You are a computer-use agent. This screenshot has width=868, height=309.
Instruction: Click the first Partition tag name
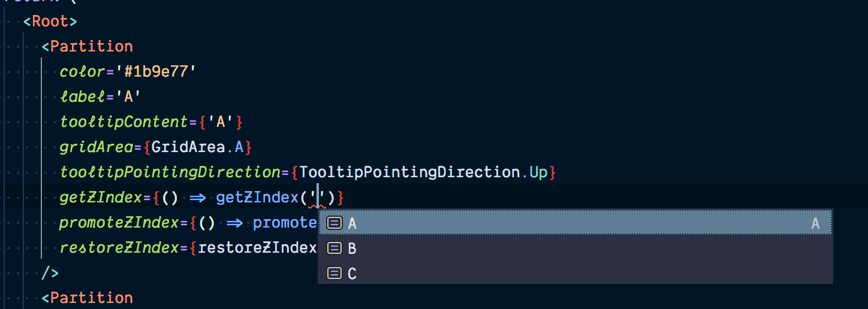(91, 47)
